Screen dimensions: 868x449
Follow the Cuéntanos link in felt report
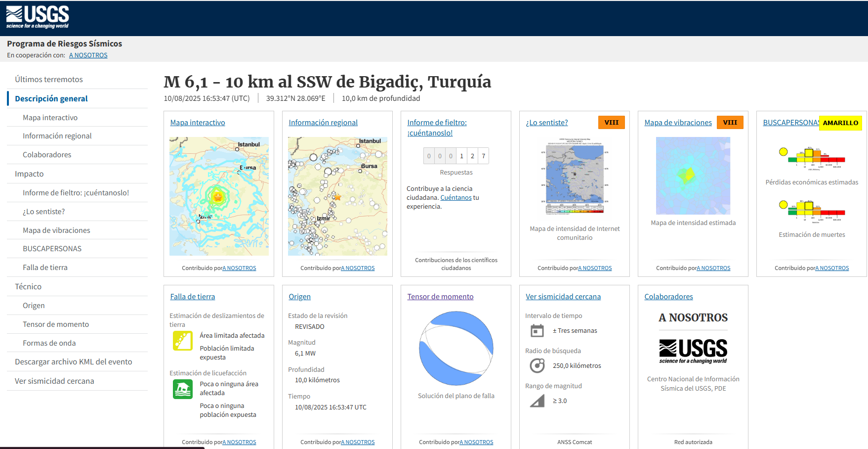455,197
